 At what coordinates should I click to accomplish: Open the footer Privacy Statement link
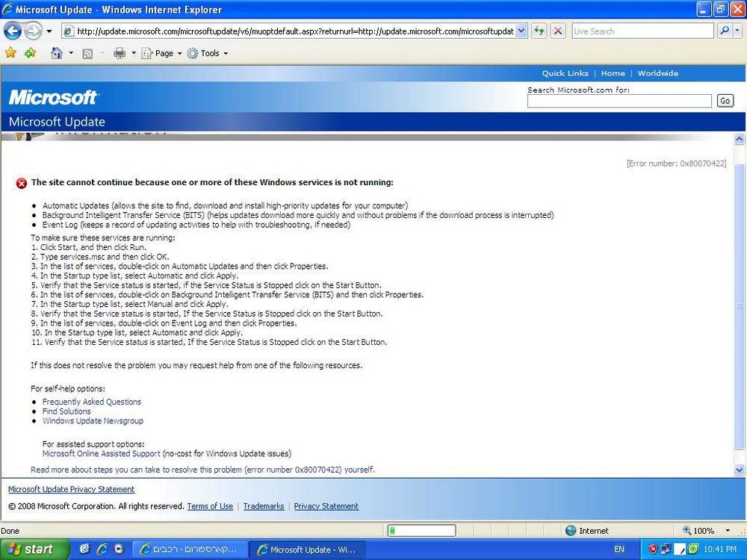[326, 506]
